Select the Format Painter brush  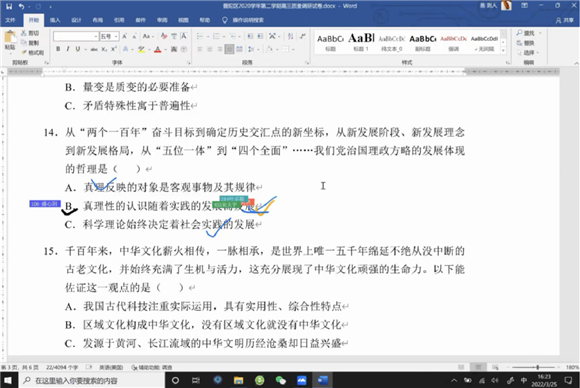[24, 52]
